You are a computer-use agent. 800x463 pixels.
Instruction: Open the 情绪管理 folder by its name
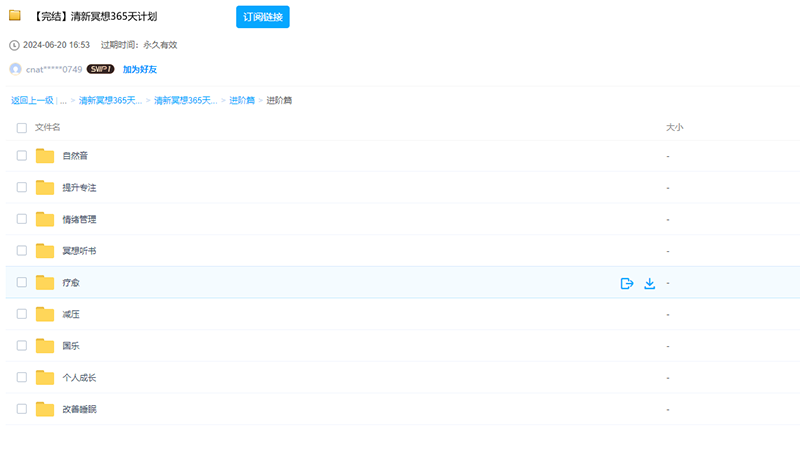pyautogui.click(x=79, y=219)
